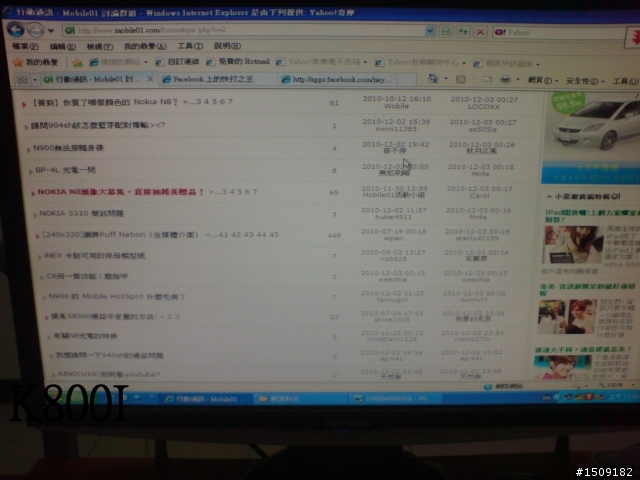The image size is (640, 480).
Task: Open the 安全性(S) command bar dropdown
Action: coord(585,81)
